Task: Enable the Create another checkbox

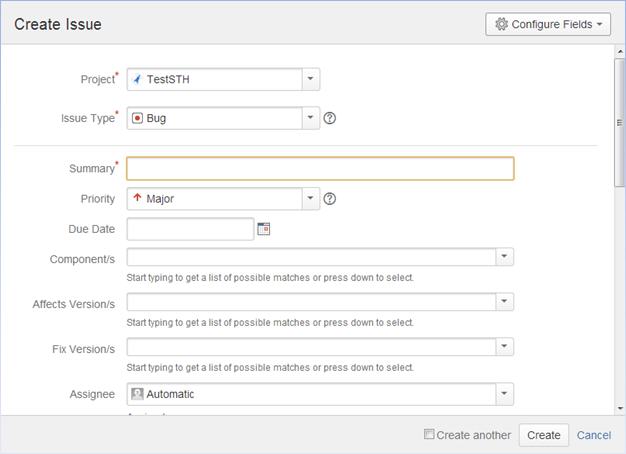Action: (x=429, y=435)
